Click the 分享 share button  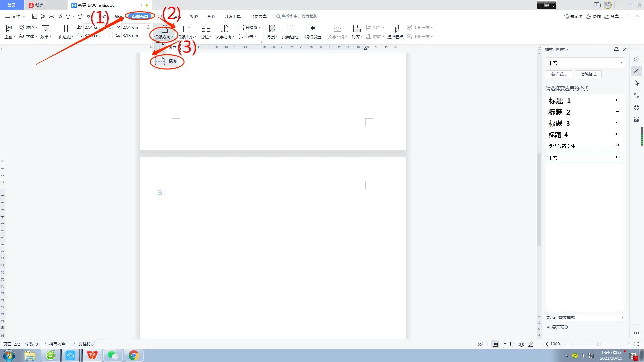coord(612,16)
